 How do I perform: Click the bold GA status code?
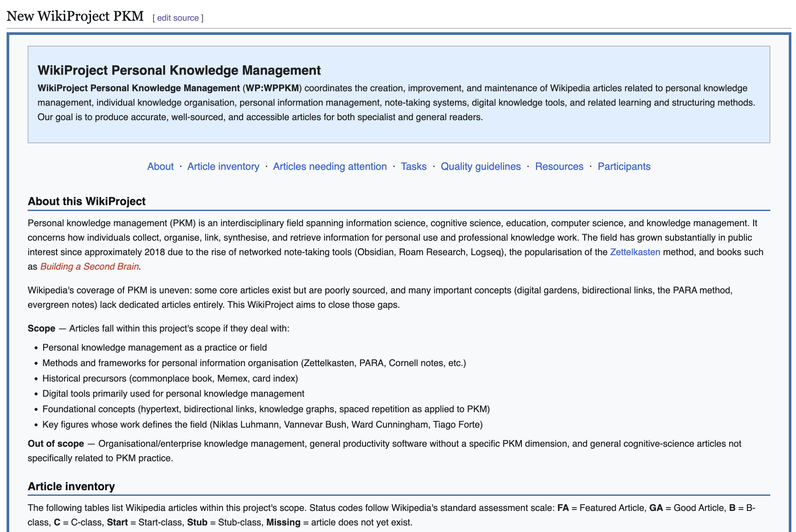[x=656, y=508]
